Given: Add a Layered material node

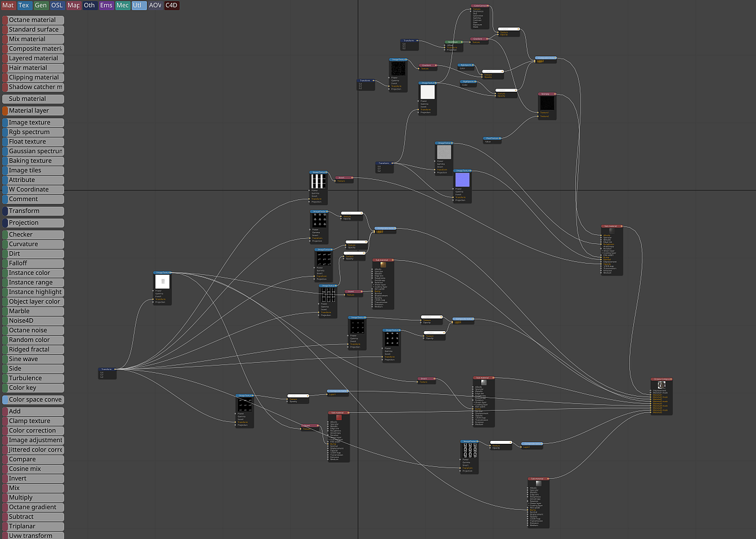Looking at the screenshot, I should [x=33, y=58].
